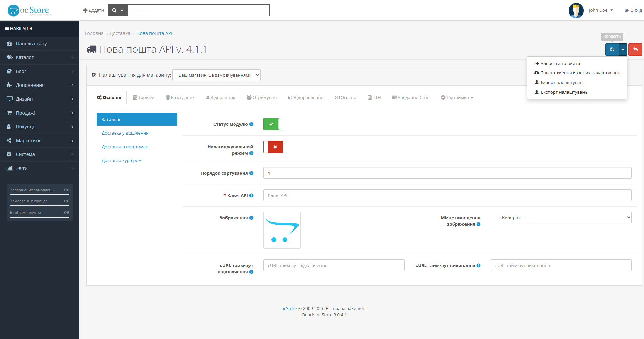Click help icon next to Ключ API

pos(251,196)
